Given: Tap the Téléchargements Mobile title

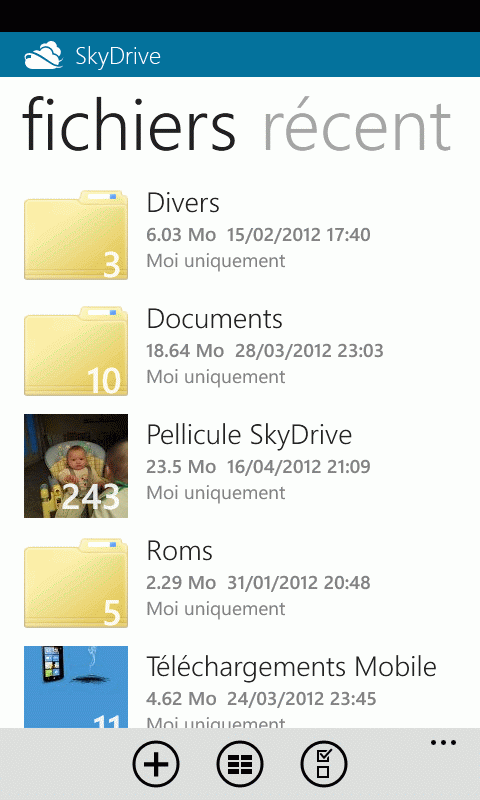Looking at the screenshot, I should coord(292,667).
